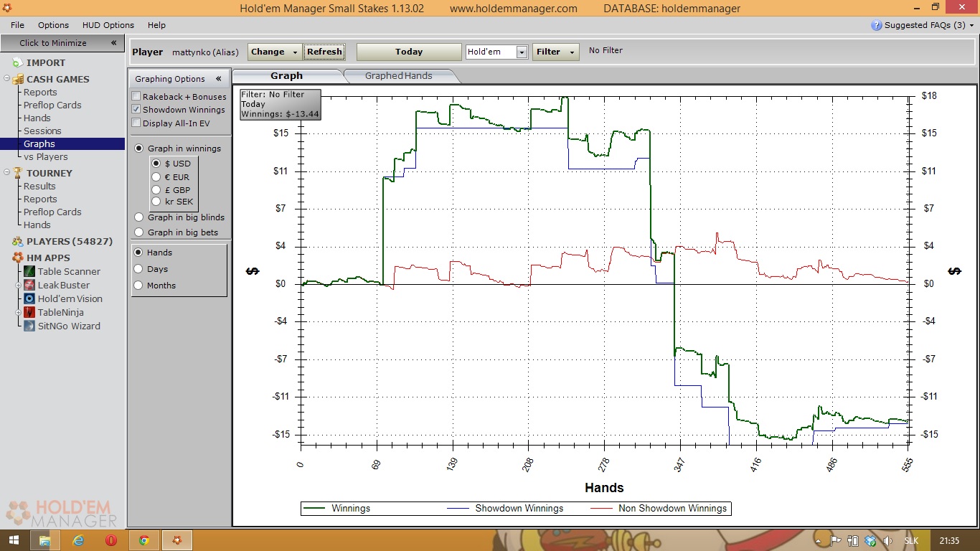Switch to the Graph tab
The height and width of the screenshot is (551, 980).
click(287, 75)
